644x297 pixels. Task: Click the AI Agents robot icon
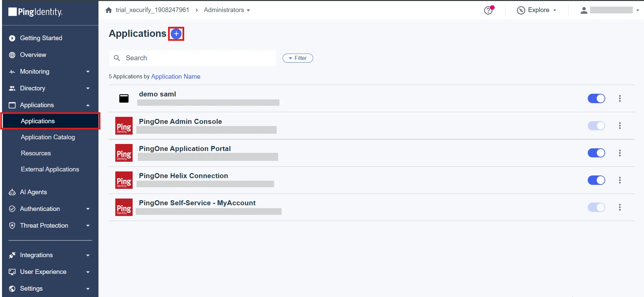(x=12, y=192)
